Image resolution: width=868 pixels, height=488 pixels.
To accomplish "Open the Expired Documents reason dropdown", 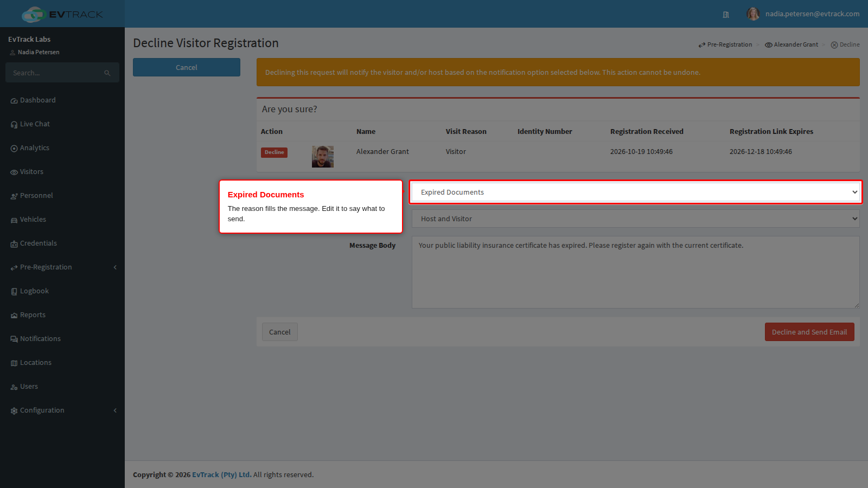I will click(x=636, y=192).
